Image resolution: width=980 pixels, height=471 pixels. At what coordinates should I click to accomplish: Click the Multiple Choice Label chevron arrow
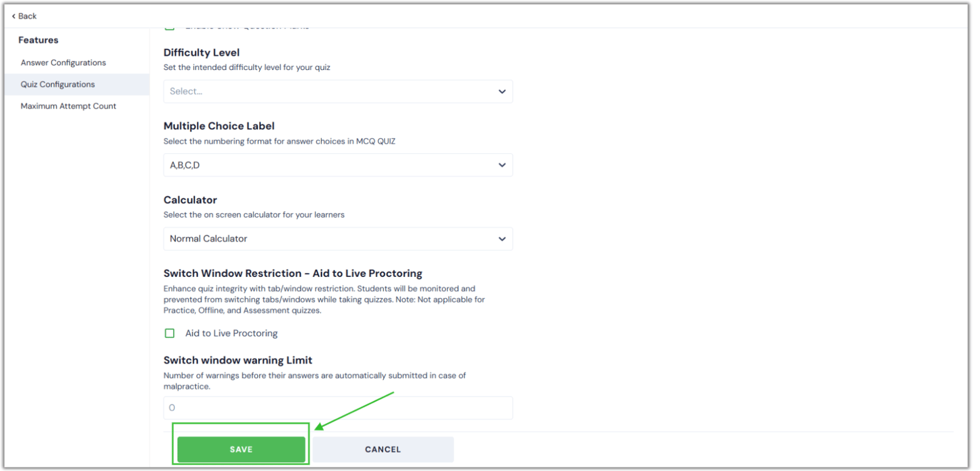point(502,165)
